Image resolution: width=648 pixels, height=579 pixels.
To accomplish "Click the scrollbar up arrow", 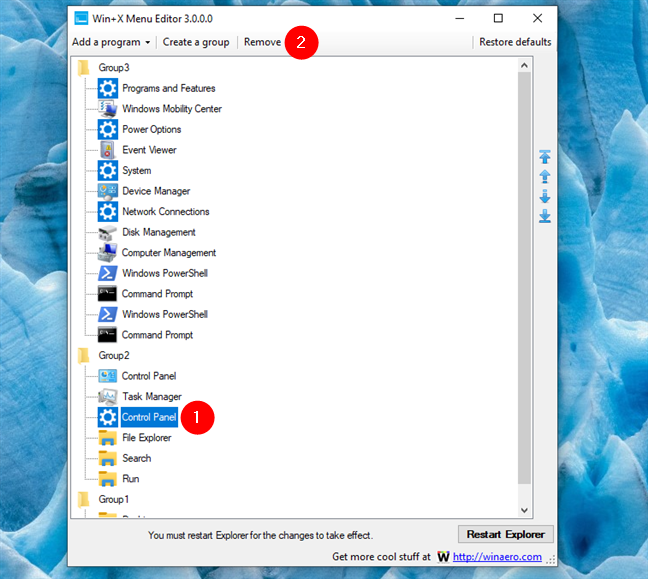I will tap(524, 65).
